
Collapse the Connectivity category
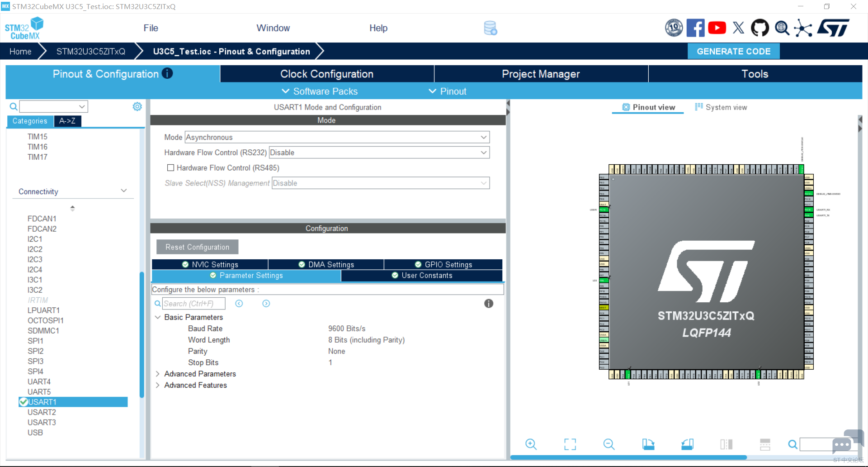pyautogui.click(x=123, y=191)
